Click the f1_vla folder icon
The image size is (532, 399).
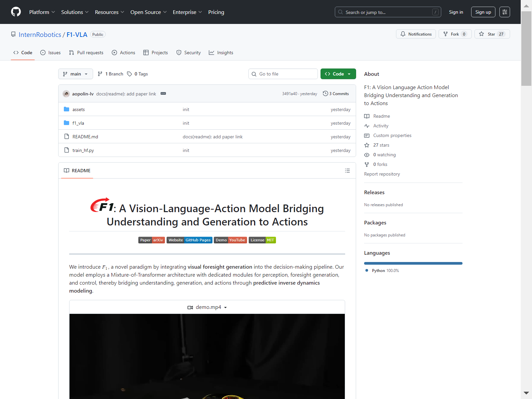pos(66,123)
